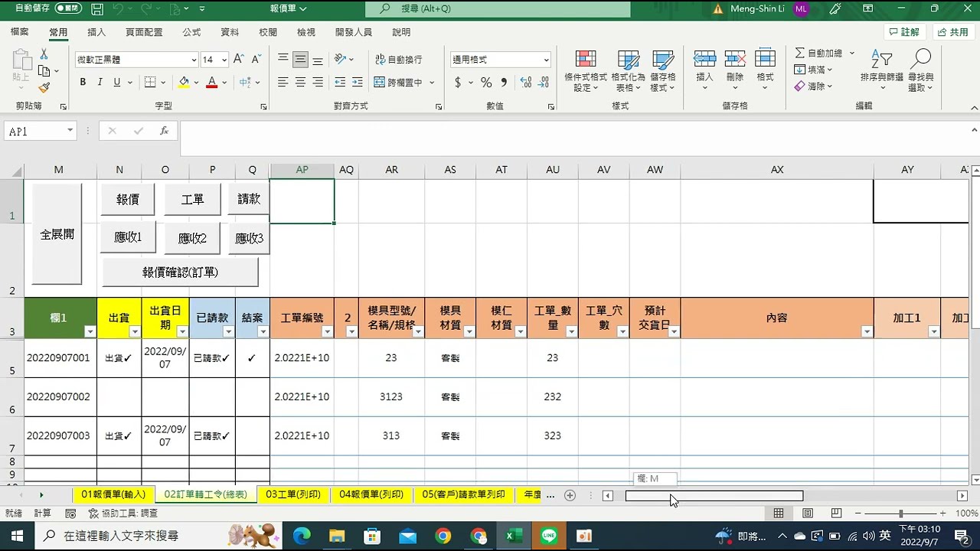Toggle wrap text option
This screenshot has width=980, height=551.
[x=398, y=59]
